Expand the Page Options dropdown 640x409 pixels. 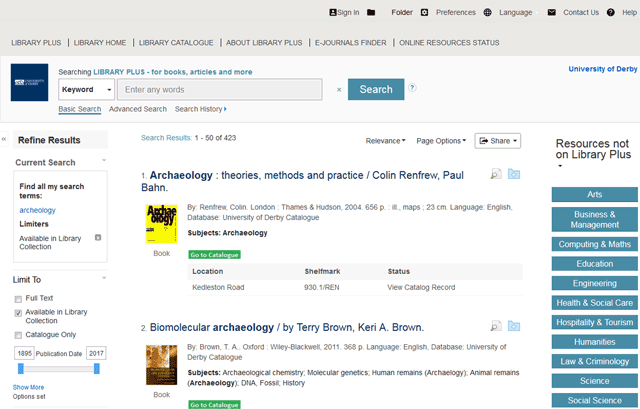[x=441, y=141]
